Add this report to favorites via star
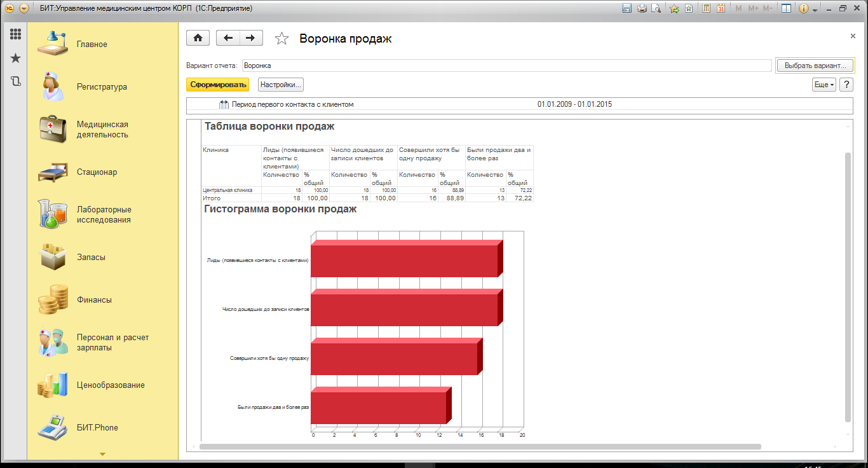 (x=281, y=39)
